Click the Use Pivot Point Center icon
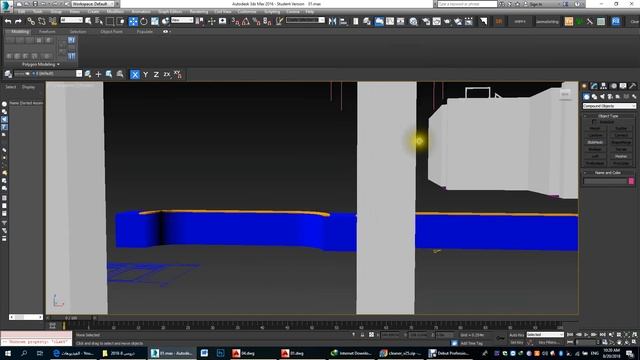The height and width of the screenshot is (360, 640). click(200, 21)
